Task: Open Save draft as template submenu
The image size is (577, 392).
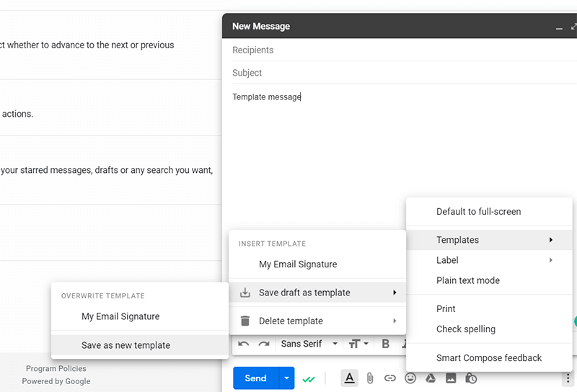Action: [x=317, y=293]
